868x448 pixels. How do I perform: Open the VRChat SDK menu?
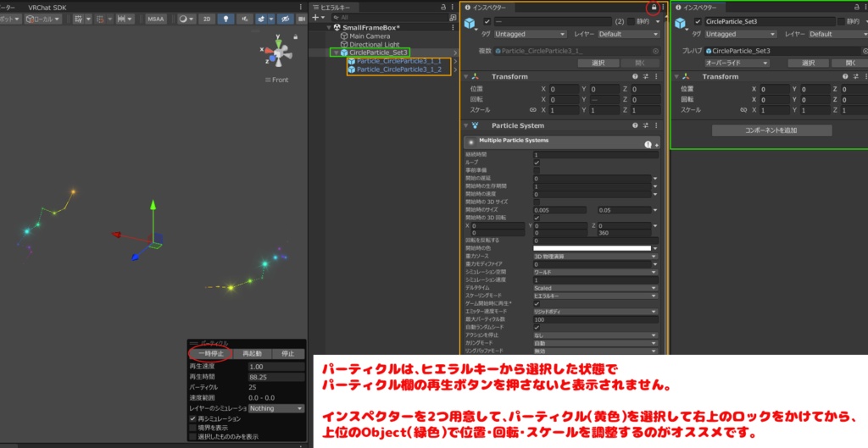click(x=47, y=7)
